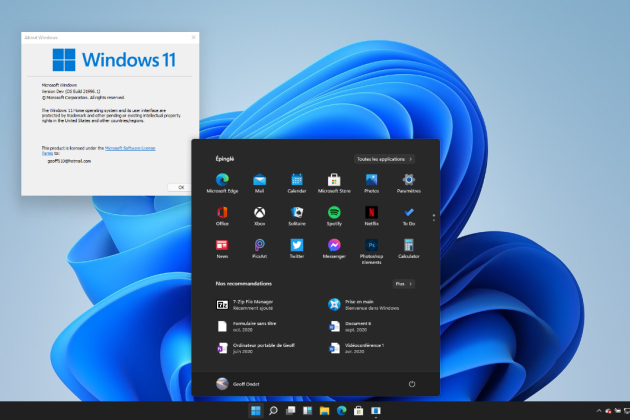Click OK in About Windows dialog
630x420 pixels.
181,187
